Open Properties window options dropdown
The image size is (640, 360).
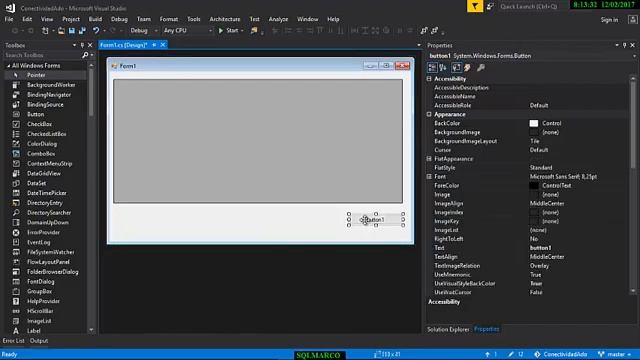pos(617,45)
